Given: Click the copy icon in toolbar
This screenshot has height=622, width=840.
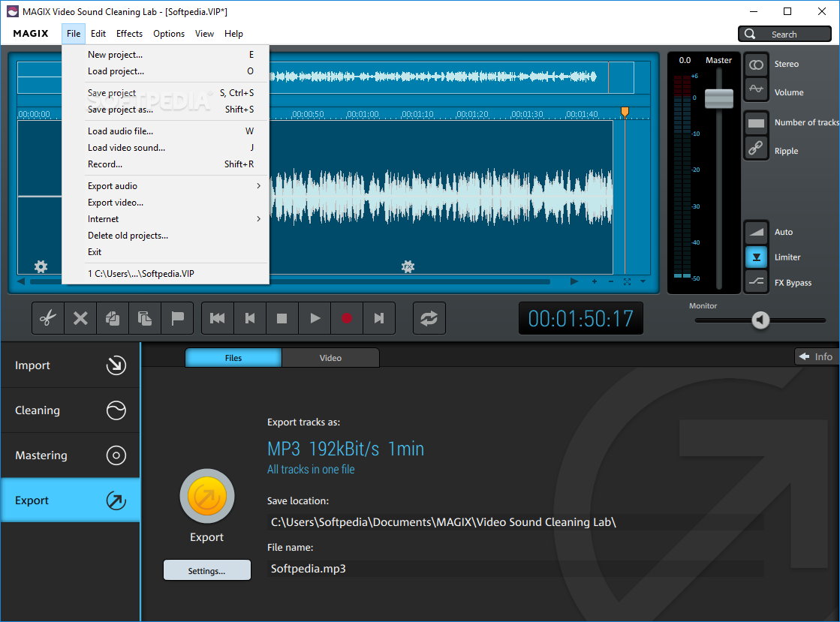Looking at the screenshot, I should coord(113,318).
